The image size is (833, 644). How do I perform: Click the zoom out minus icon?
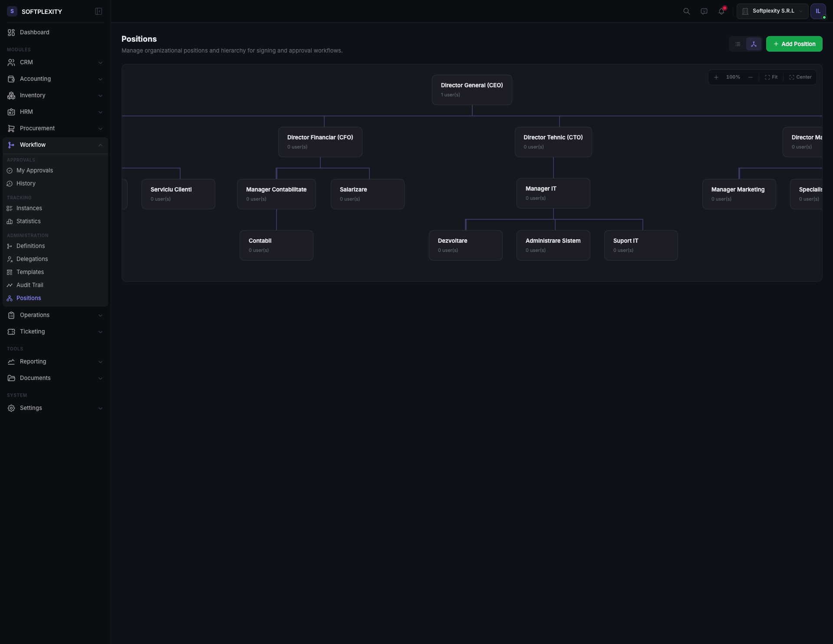751,77
